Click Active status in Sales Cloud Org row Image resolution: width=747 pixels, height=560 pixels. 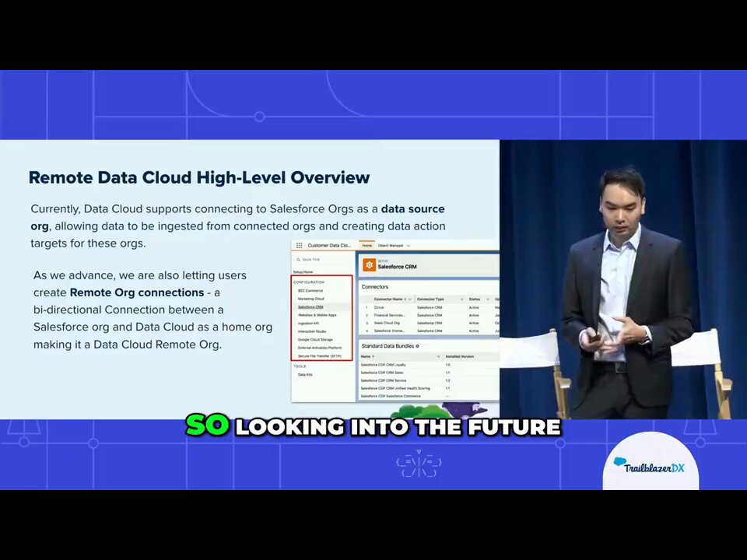(474, 323)
